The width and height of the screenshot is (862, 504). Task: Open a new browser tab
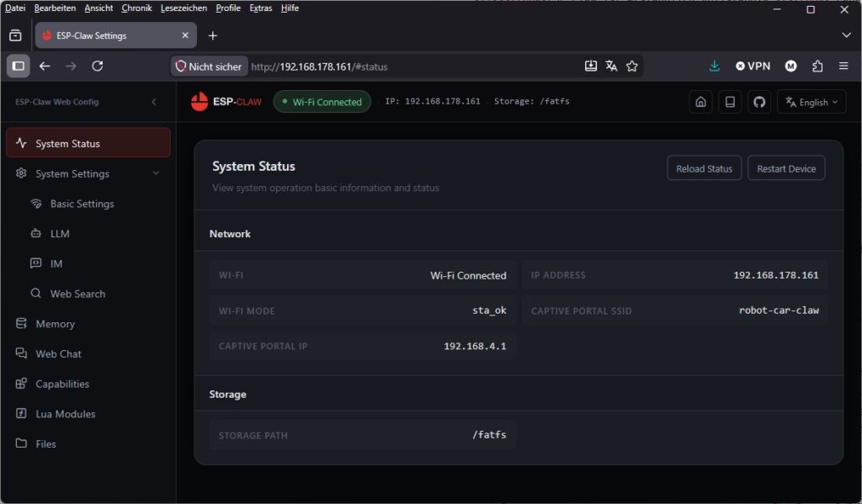[x=213, y=35]
